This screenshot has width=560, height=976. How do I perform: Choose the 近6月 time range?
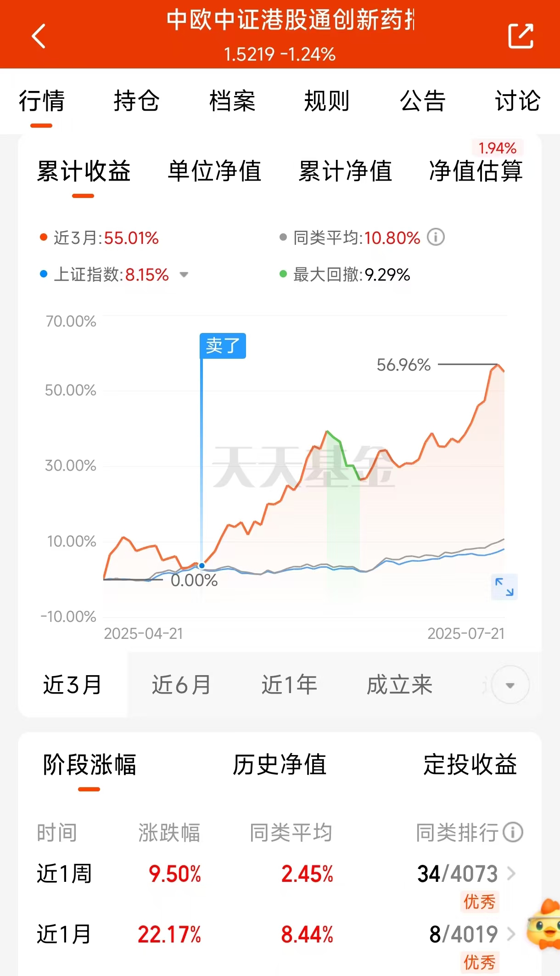[x=181, y=685]
